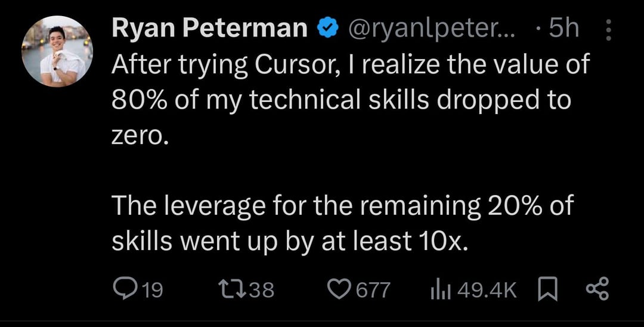The height and width of the screenshot is (327, 644).
Task: Like the tweet with the heart icon
Action: pyautogui.click(x=339, y=290)
